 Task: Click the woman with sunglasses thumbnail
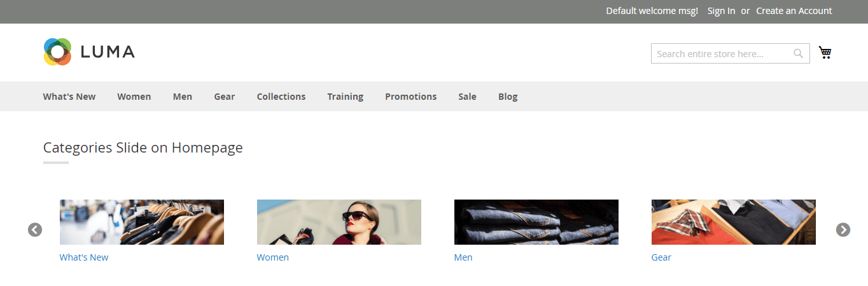click(339, 222)
